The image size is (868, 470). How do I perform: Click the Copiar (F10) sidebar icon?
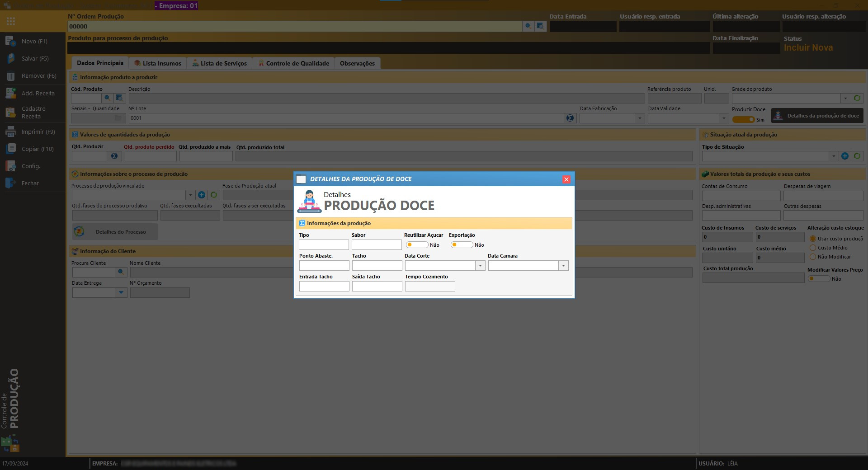click(x=11, y=149)
